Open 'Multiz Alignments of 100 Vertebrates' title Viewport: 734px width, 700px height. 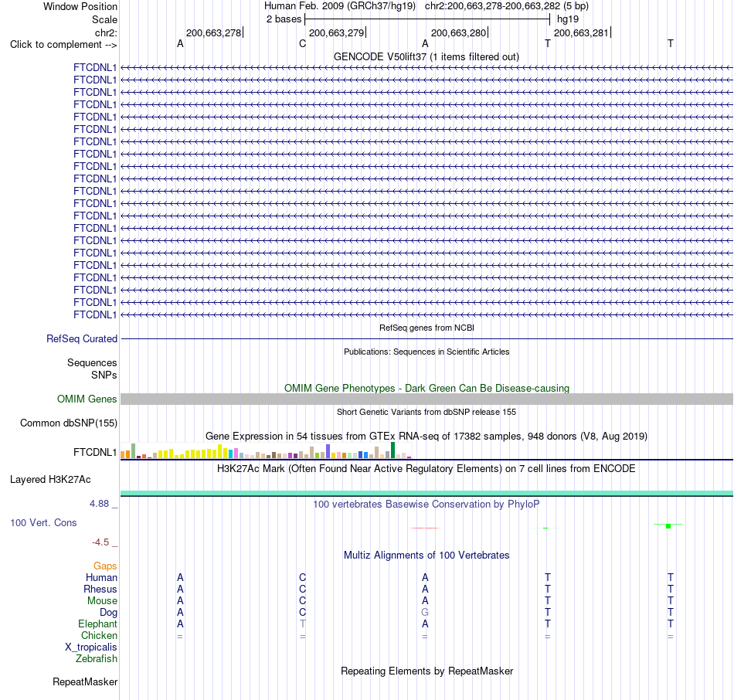click(x=426, y=556)
